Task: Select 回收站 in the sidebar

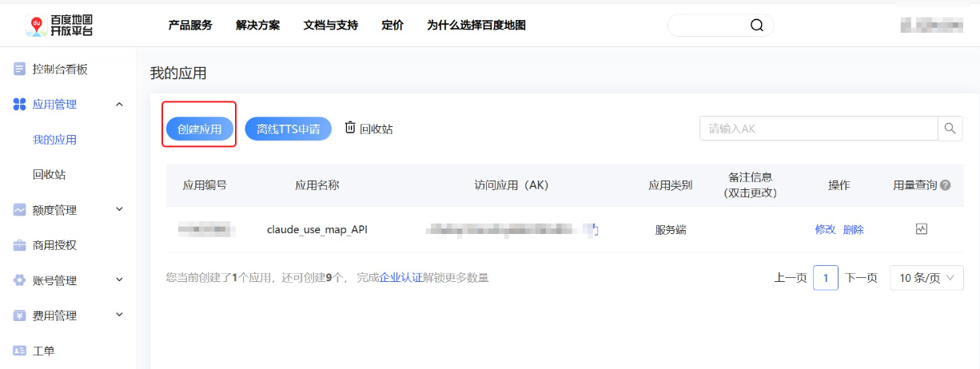Action: coord(49,175)
